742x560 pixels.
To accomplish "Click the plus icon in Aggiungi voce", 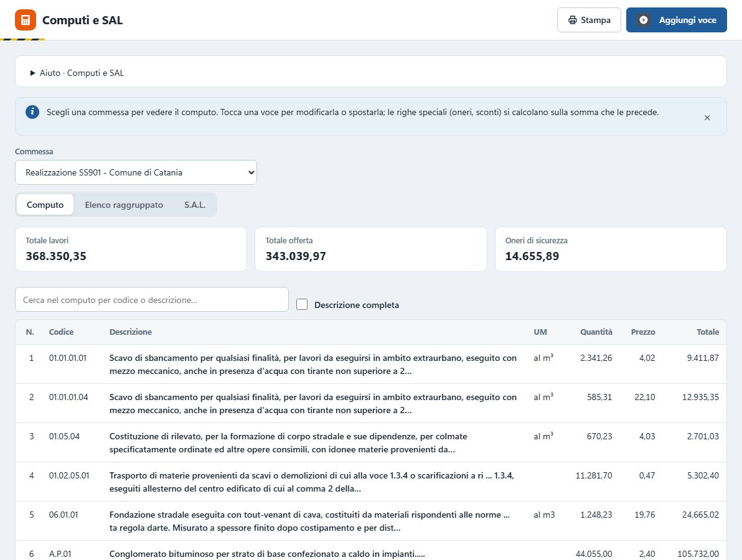I will click(644, 20).
